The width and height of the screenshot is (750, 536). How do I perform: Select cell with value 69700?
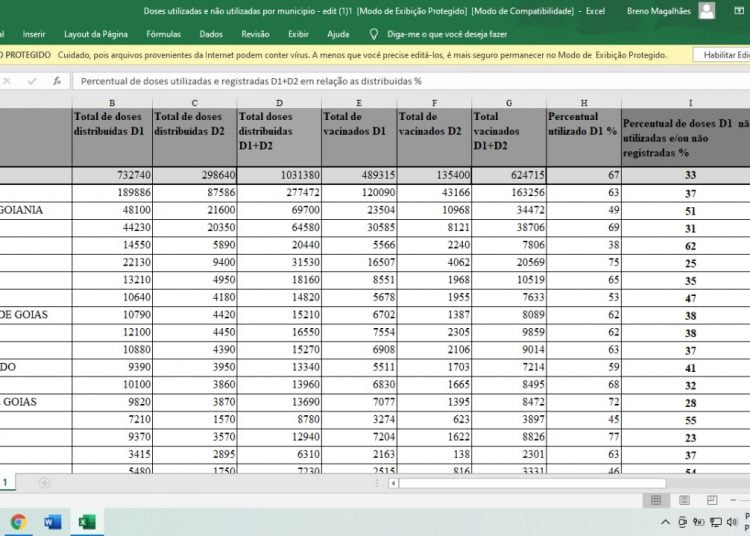pyautogui.click(x=279, y=210)
